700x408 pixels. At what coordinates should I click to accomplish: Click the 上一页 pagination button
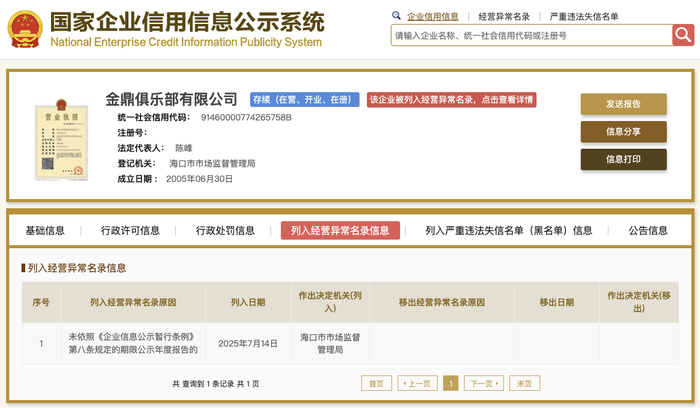pos(417,383)
